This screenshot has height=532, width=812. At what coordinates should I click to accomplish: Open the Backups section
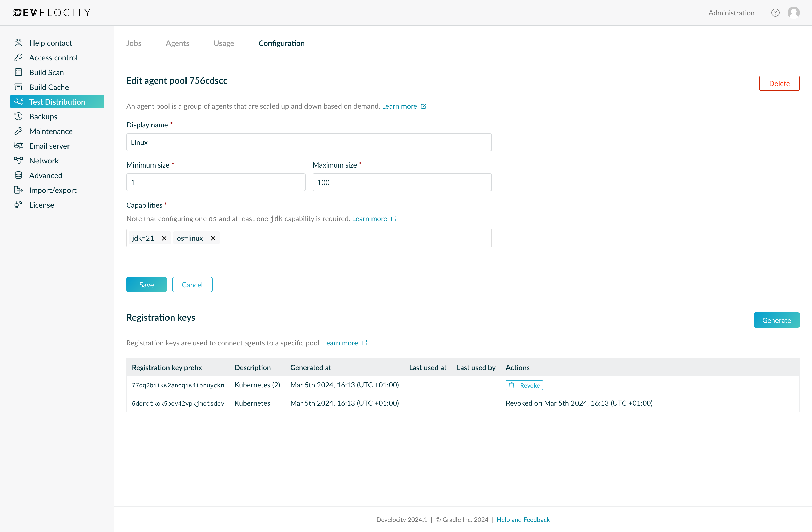click(x=43, y=116)
